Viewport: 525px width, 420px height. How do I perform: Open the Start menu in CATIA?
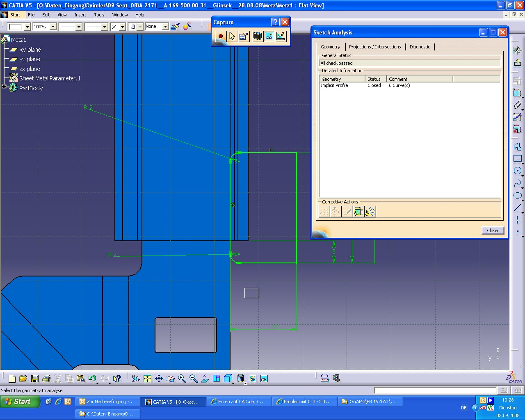coord(15,15)
